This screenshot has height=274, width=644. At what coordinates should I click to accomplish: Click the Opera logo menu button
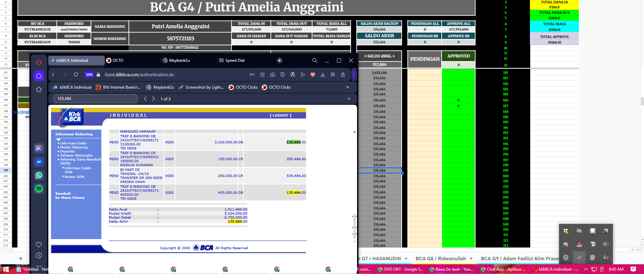[x=39, y=62]
